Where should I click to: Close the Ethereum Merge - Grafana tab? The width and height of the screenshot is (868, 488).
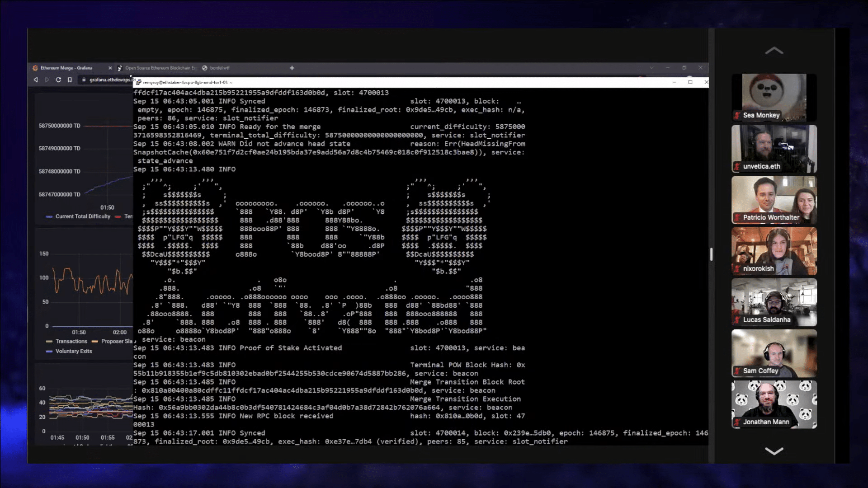pos(110,68)
